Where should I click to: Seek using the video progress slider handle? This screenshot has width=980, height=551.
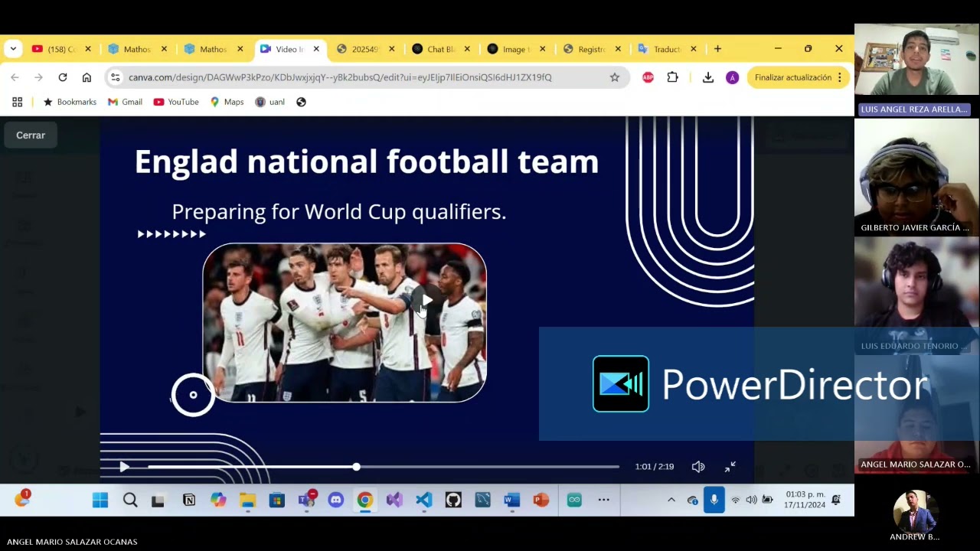coord(356,467)
